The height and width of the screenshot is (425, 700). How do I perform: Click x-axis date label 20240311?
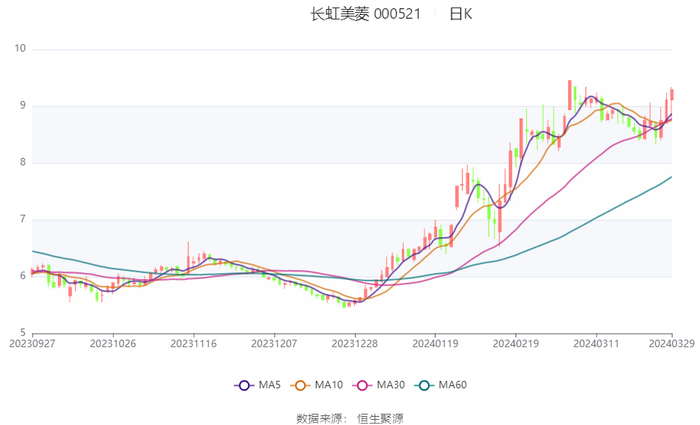click(x=596, y=343)
